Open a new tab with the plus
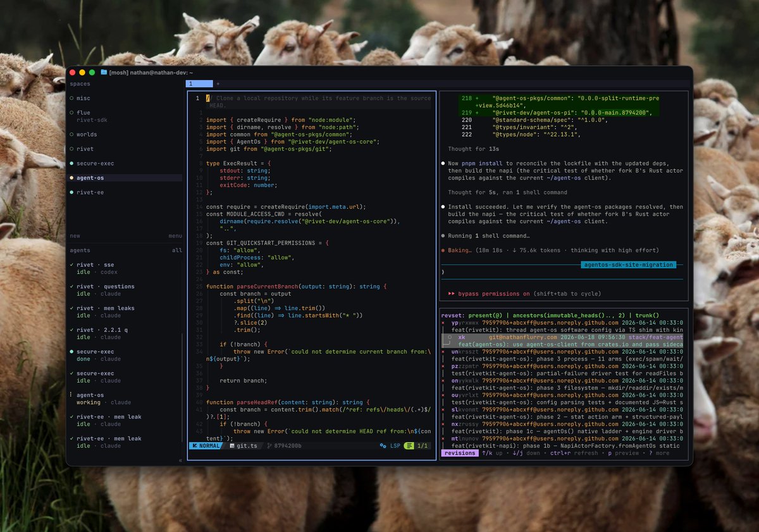Image resolution: width=759 pixels, height=532 pixels. point(218,84)
